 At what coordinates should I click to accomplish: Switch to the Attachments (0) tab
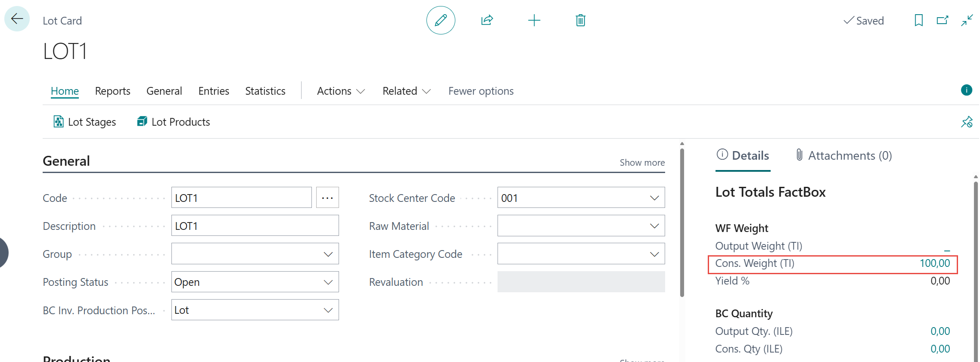point(843,156)
